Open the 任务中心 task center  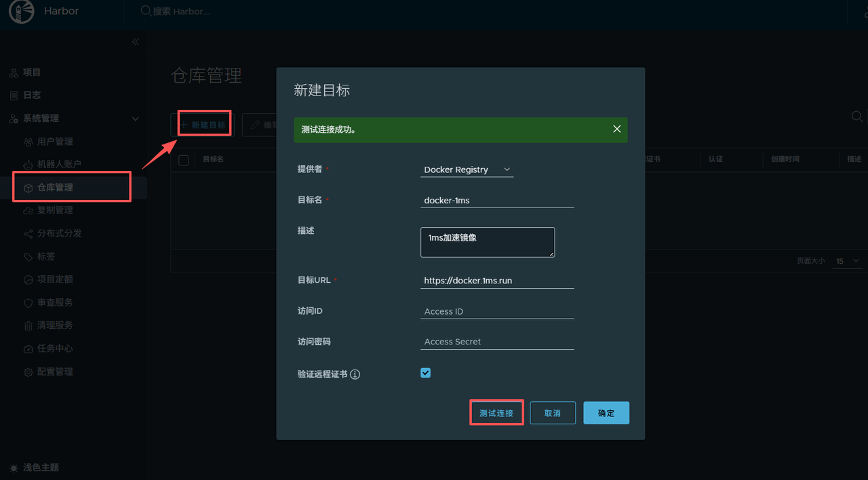[56, 348]
